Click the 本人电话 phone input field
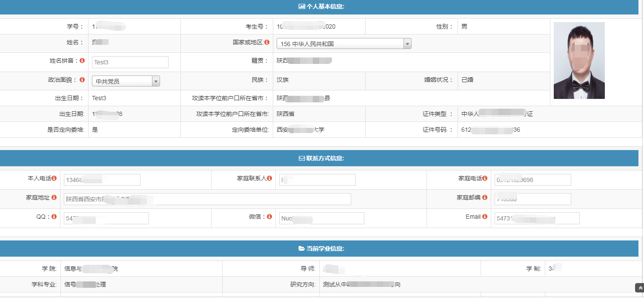The width and height of the screenshot is (644, 298). pos(102,180)
